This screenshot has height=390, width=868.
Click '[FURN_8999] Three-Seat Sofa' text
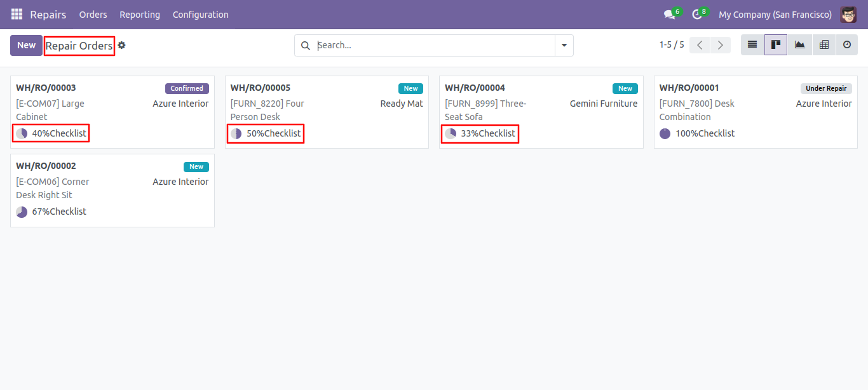coord(485,111)
